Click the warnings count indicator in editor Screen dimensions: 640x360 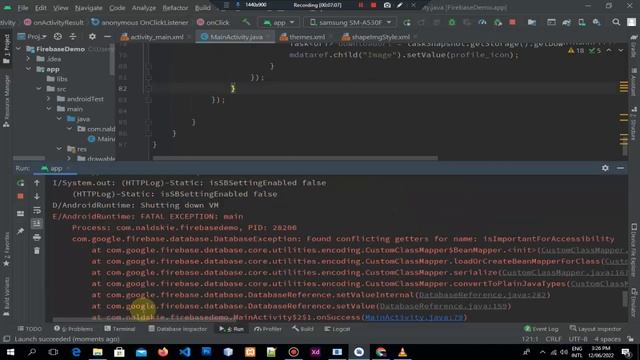576,51
